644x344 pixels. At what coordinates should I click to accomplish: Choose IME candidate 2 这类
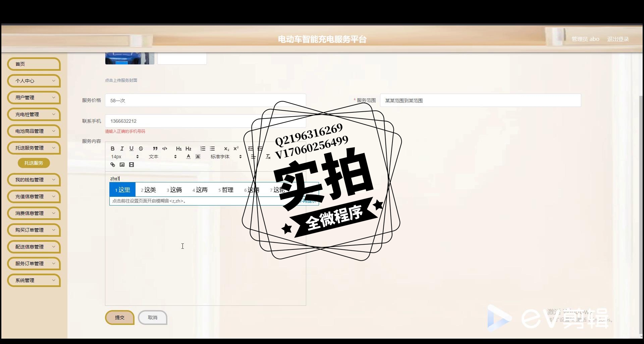[x=148, y=190]
